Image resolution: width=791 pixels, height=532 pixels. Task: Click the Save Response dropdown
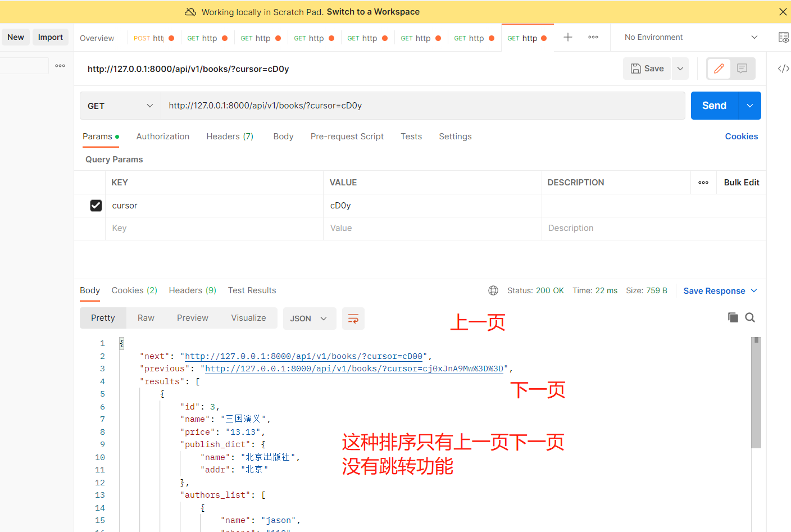coord(720,291)
